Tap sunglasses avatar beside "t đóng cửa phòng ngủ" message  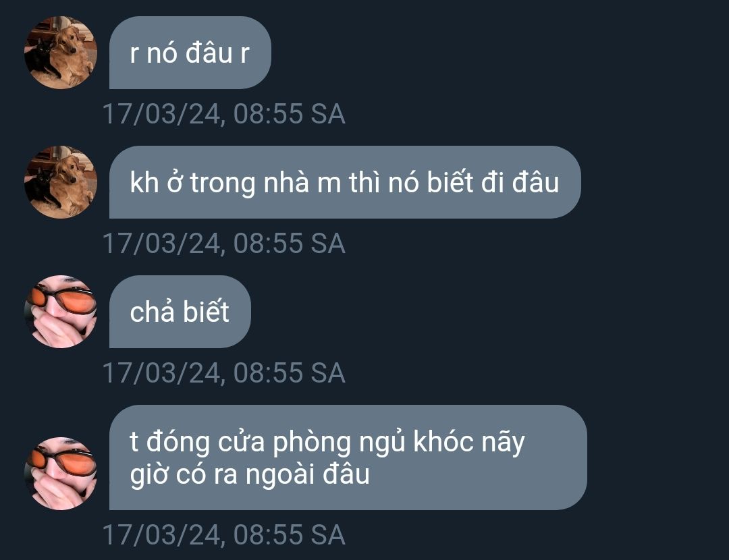tap(61, 474)
